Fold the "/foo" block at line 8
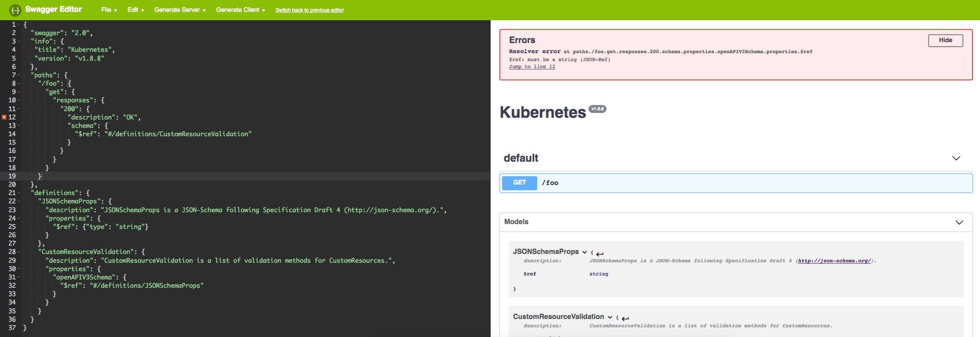This screenshot has height=337, width=980. tap(19, 83)
